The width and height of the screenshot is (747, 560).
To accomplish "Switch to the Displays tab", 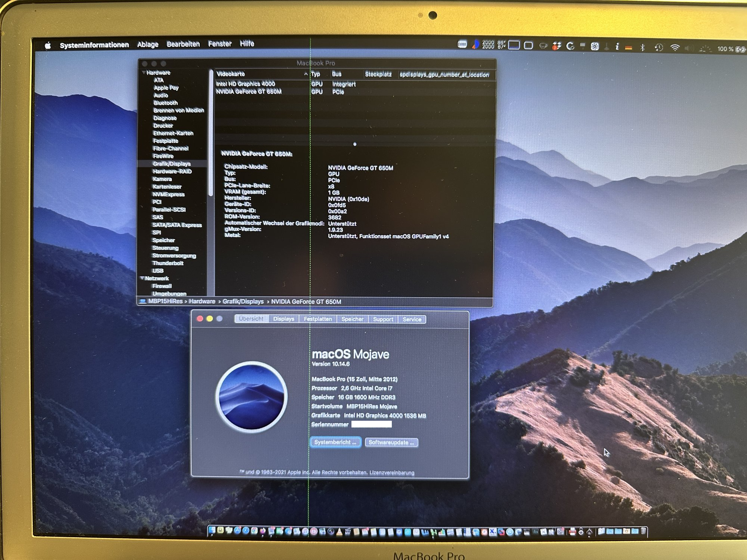I will pos(283,319).
